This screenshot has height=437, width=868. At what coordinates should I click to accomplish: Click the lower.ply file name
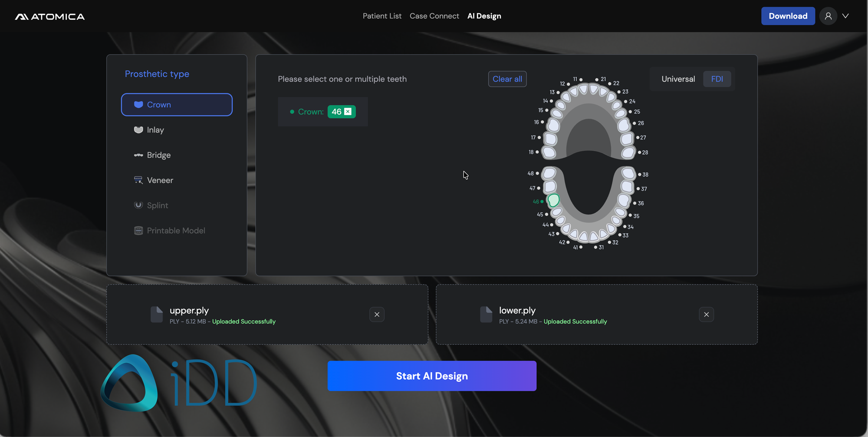click(x=517, y=310)
